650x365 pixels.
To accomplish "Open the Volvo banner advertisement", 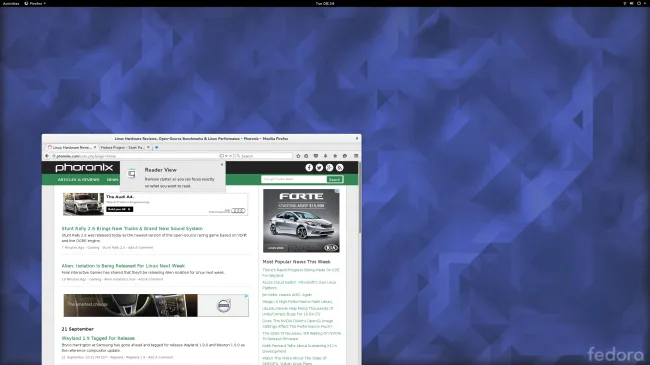I will tap(156, 305).
